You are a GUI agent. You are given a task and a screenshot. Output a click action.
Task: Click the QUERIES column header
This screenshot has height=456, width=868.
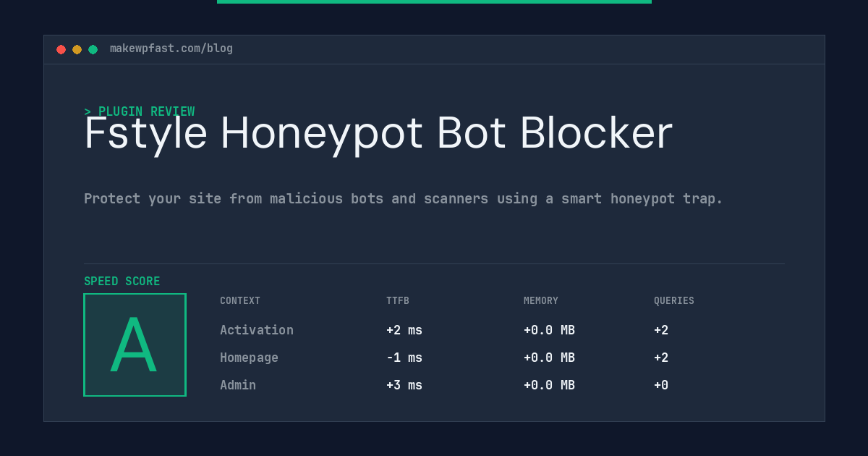[674, 301]
